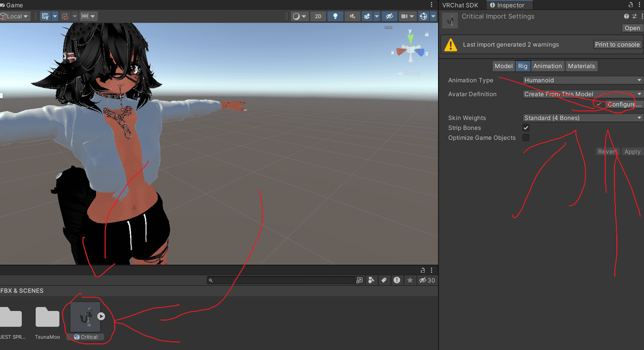
Task: Toggle the scene gizmo rotation lock
Action: pos(427,34)
